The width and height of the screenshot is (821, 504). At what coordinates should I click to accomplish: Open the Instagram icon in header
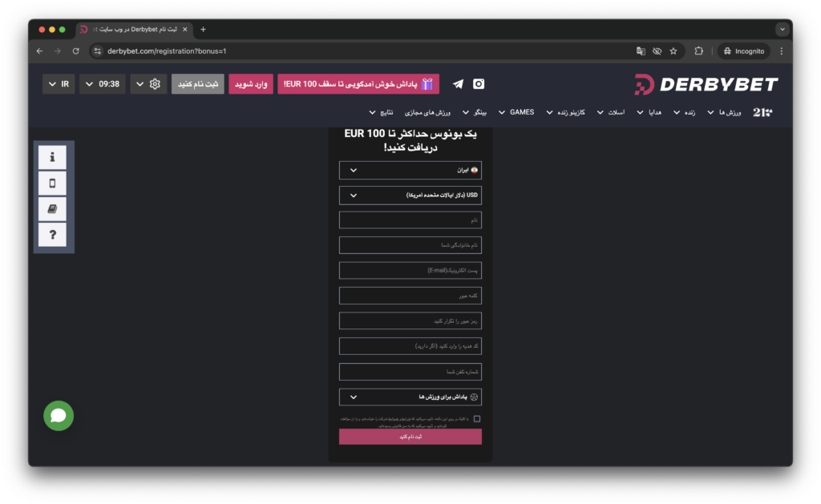(479, 84)
